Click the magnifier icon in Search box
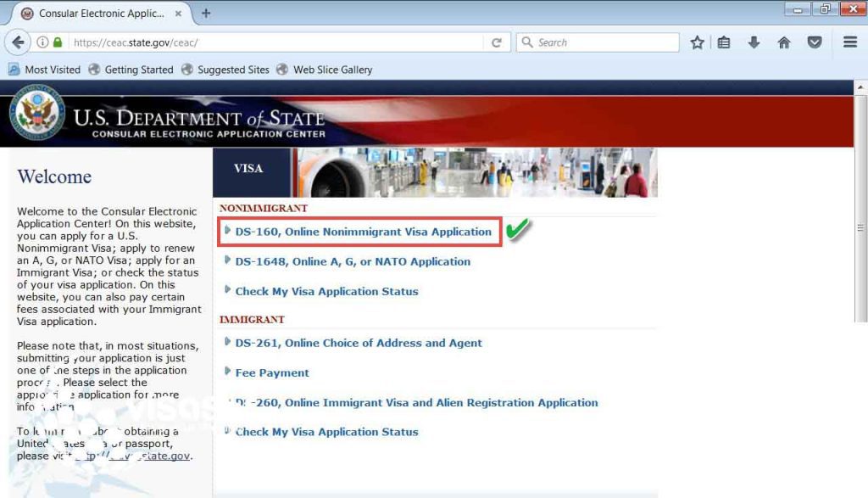 click(527, 42)
